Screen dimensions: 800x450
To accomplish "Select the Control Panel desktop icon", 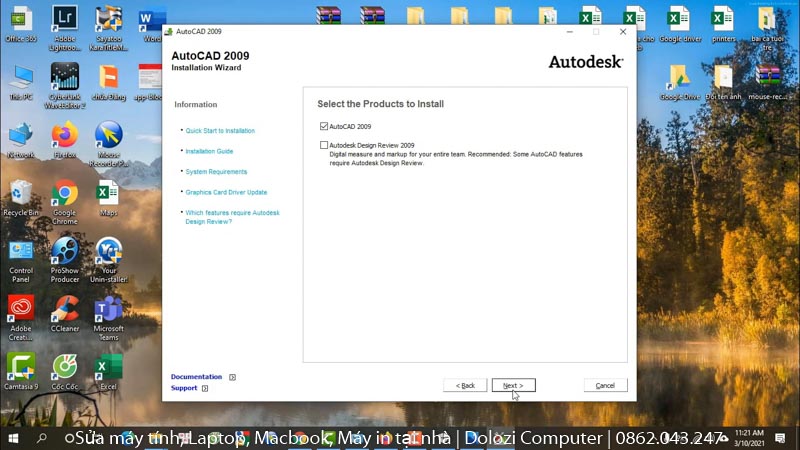I will 21,260.
